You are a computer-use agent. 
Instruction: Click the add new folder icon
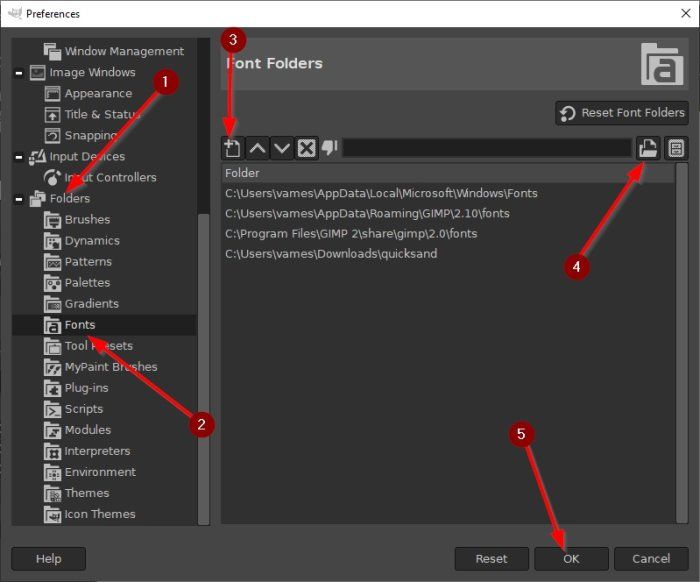pyautogui.click(x=232, y=148)
